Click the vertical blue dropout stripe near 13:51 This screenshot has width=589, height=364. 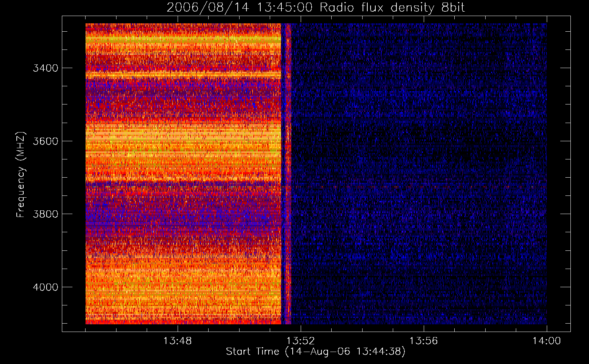coord(282,174)
